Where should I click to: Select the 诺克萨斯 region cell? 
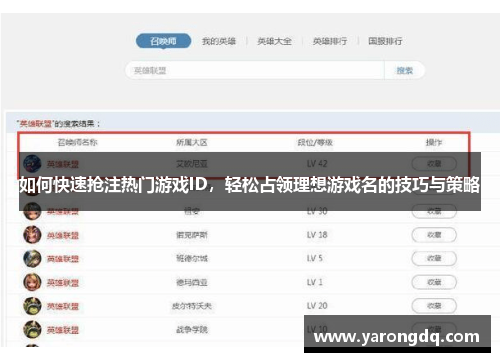[x=192, y=235]
